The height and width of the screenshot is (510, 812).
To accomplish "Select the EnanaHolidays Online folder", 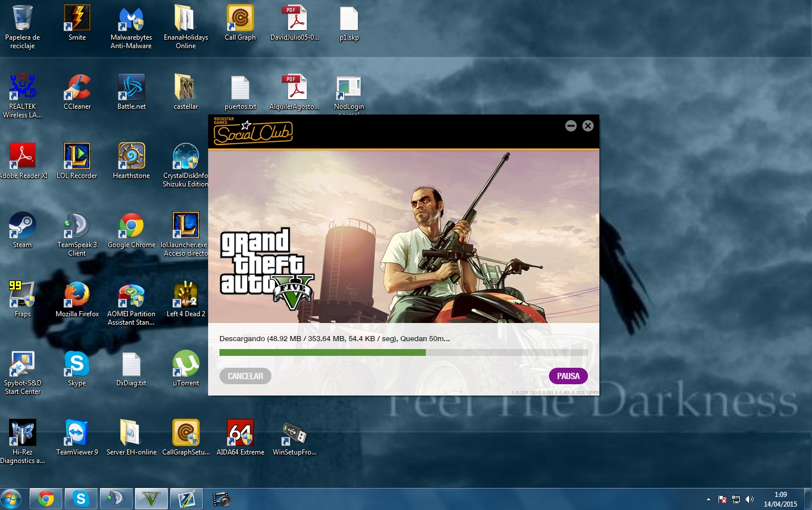I will tap(185, 26).
